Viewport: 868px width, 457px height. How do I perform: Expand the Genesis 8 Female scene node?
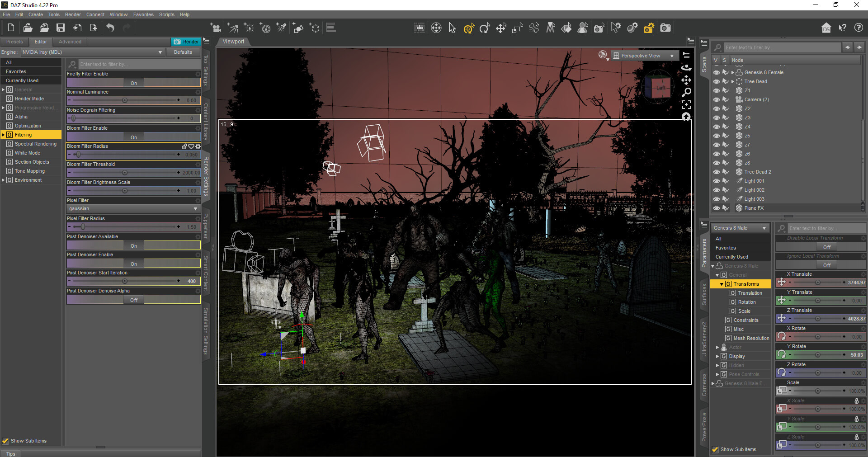pyautogui.click(x=732, y=72)
